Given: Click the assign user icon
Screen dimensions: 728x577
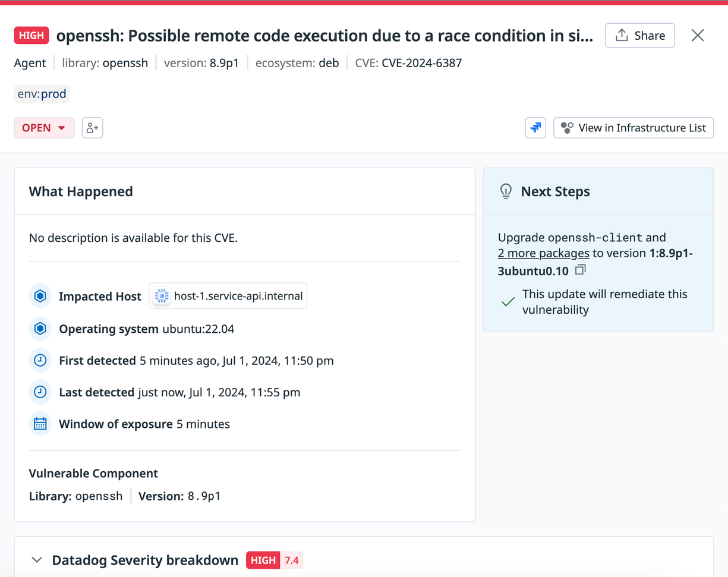Looking at the screenshot, I should (x=92, y=128).
